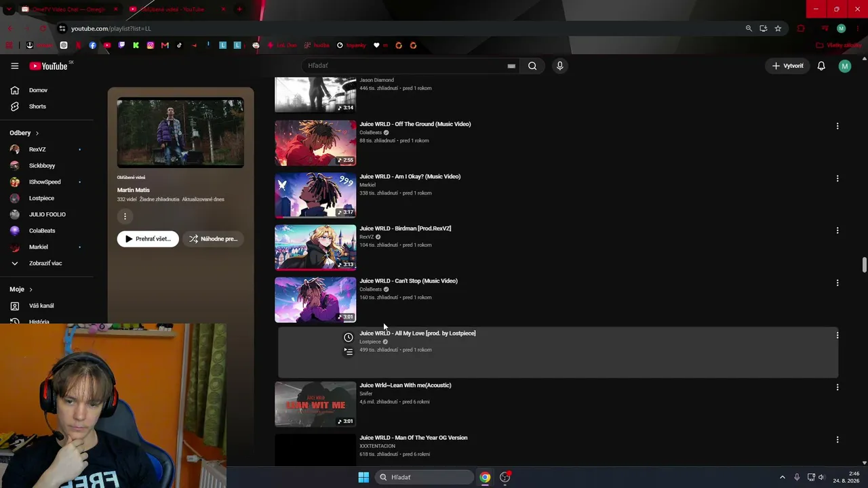Switch to the OmeTV Video Chat tab
The image size is (868, 488).
[70, 9]
